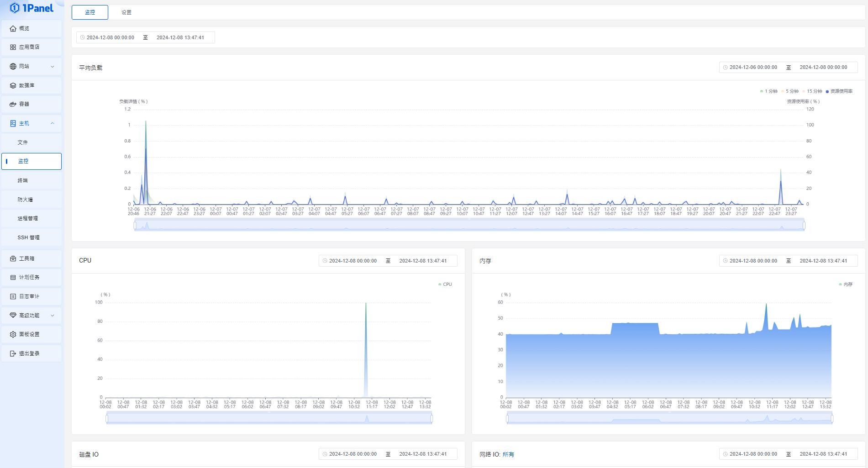This screenshot has width=868, height=468.
Task: Click the 网络 IO panel end time field
Action: tap(823, 454)
